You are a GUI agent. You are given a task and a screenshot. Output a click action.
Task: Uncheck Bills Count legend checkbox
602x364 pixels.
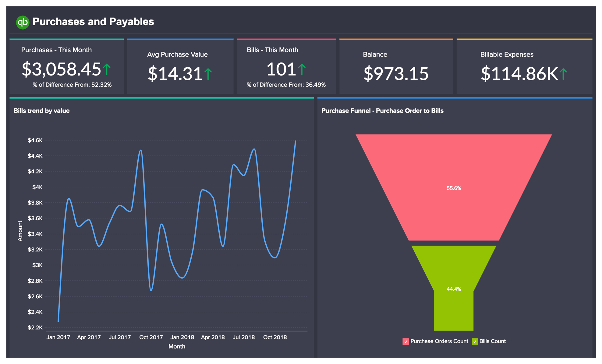pos(475,341)
